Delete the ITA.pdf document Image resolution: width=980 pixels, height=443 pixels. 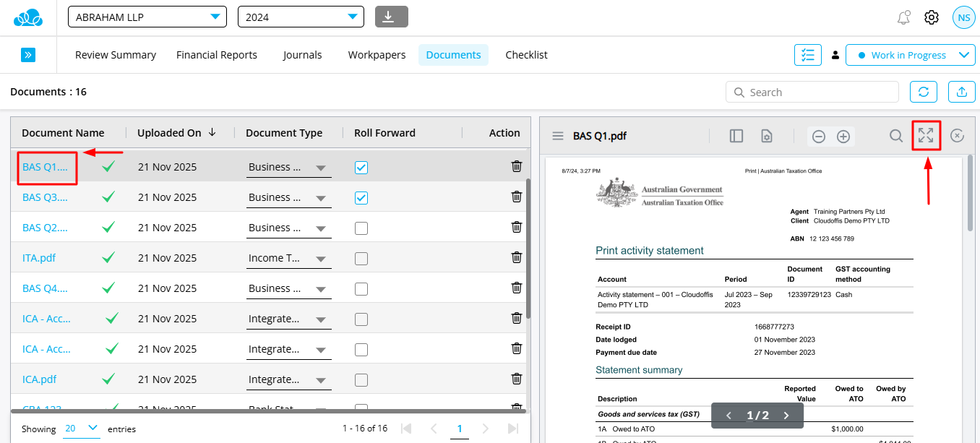(516, 257)
